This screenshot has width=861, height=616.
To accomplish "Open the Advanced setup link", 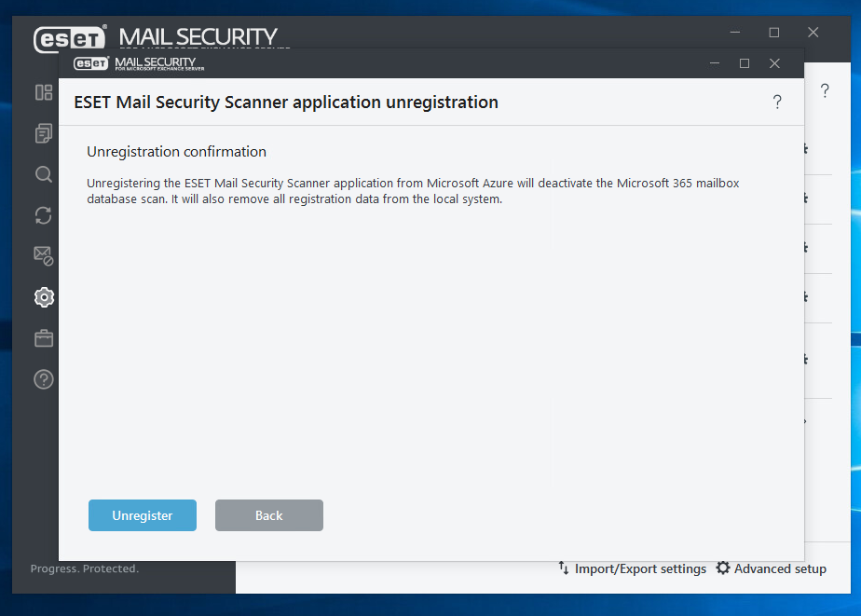I will (783, 568).
